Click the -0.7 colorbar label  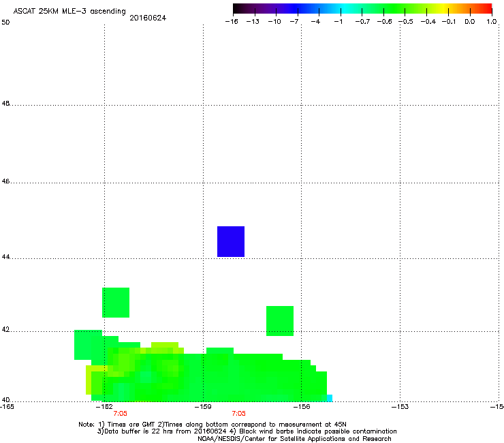tap(362, 22)
